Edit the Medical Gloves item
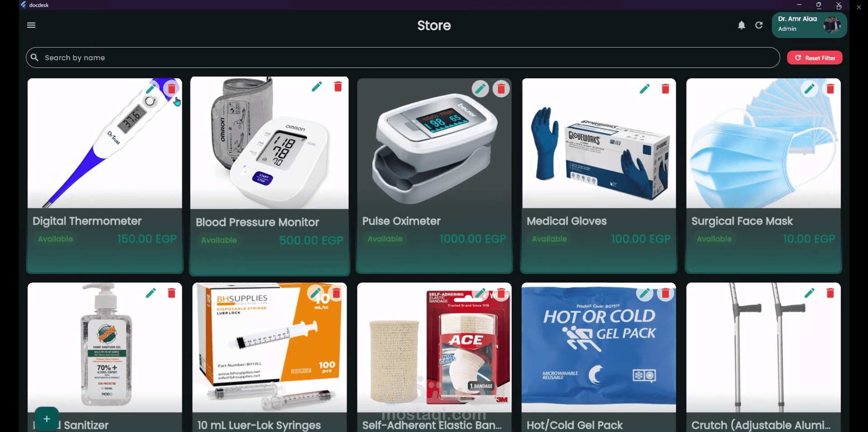 (x=644, y=89)
